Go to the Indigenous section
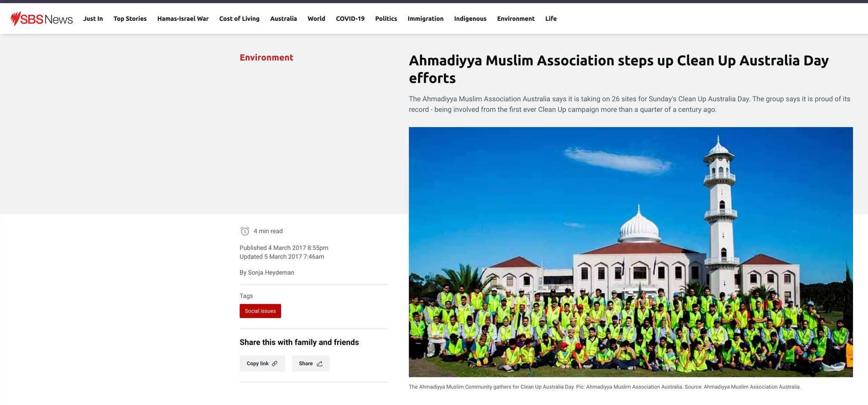This screenshot has width=868, height=405. pyautogui.click(x=470, y=19)
